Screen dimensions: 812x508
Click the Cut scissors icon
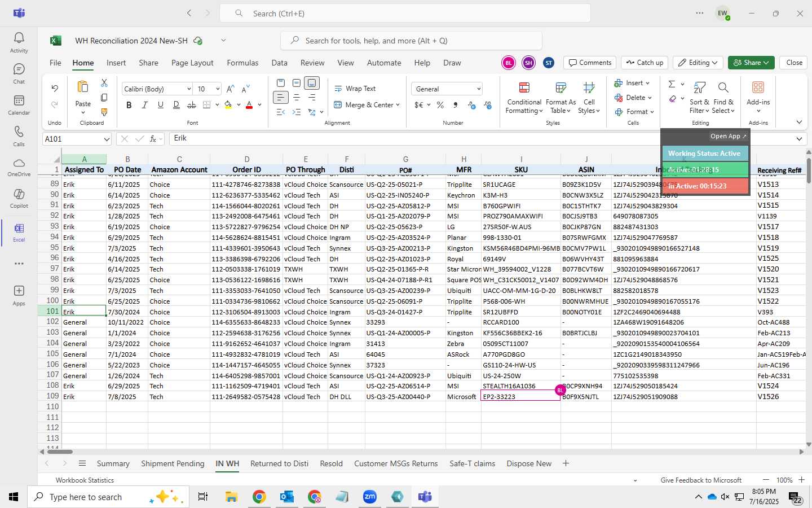(x=104, y=83)
